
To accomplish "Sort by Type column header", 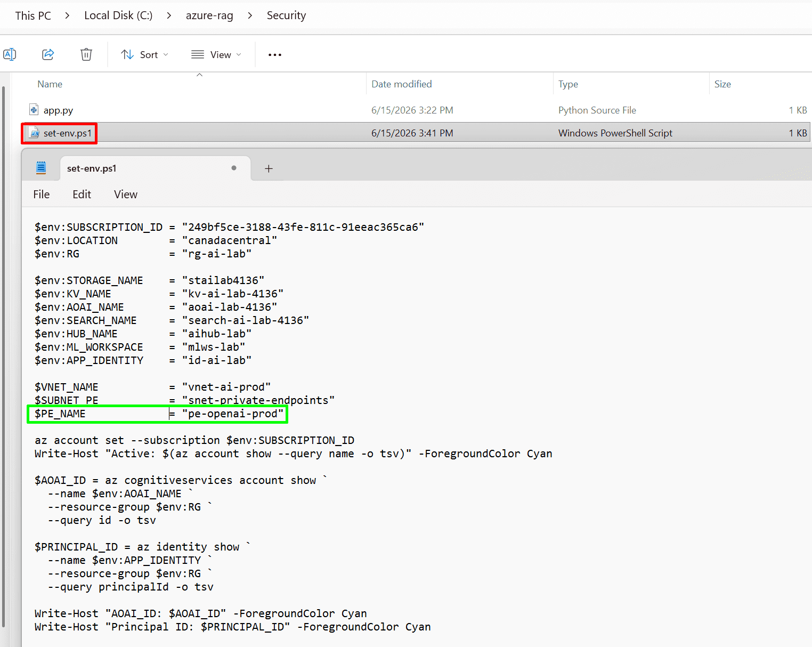I will click(568, 84).
